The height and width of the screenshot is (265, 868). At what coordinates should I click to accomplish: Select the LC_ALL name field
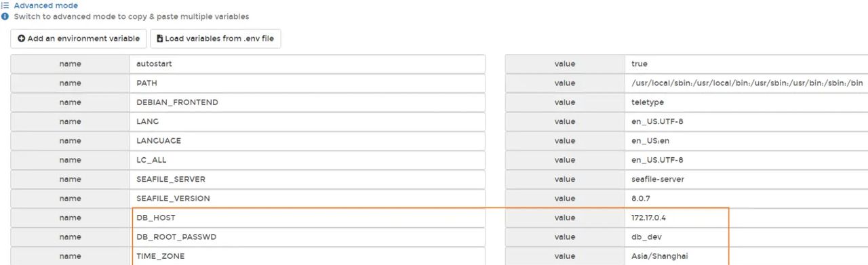307,161
